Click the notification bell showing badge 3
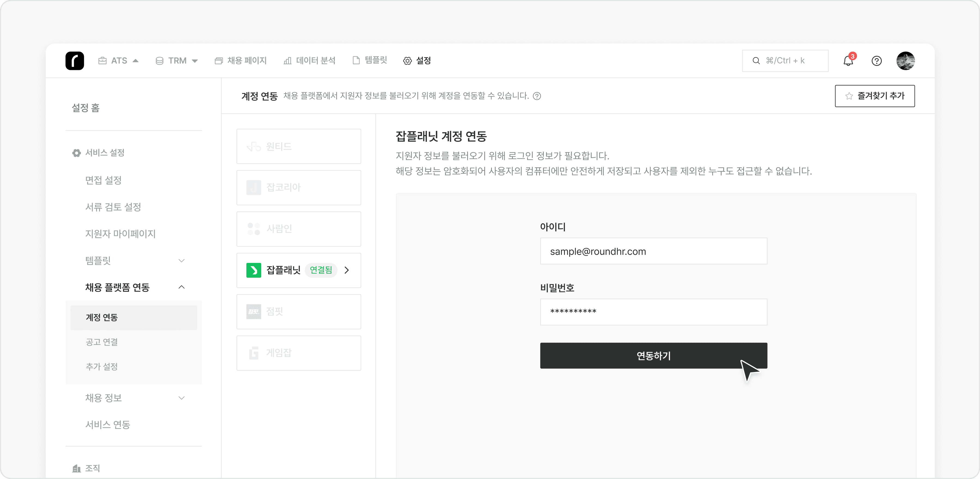This screenshot has height=479, width=980. (x=848, y=61)
